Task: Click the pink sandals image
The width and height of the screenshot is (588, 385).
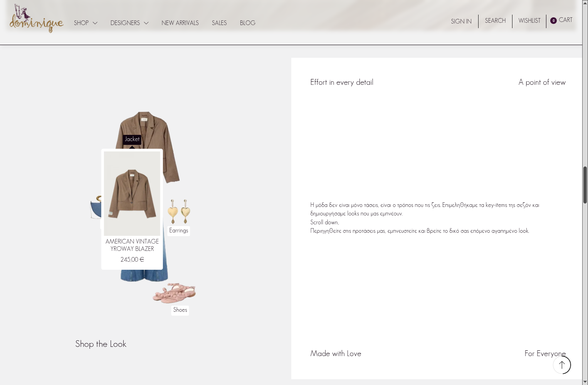Action: [175, 293]
